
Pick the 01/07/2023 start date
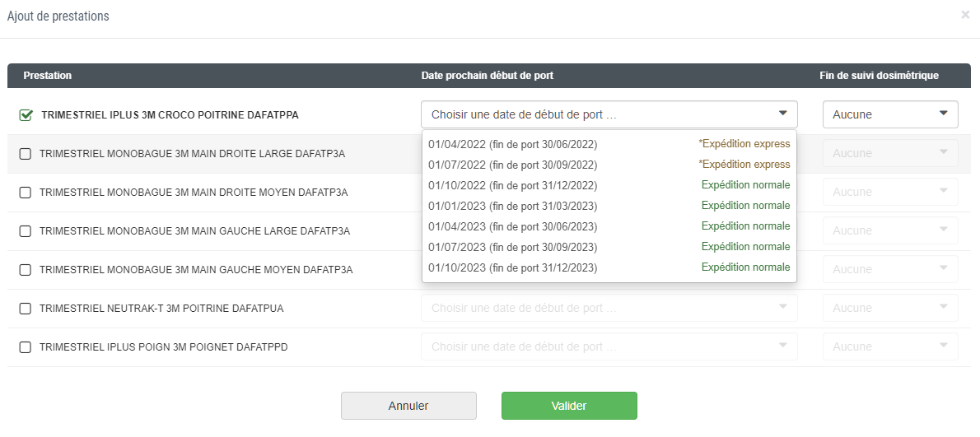(x=609, y=247)
